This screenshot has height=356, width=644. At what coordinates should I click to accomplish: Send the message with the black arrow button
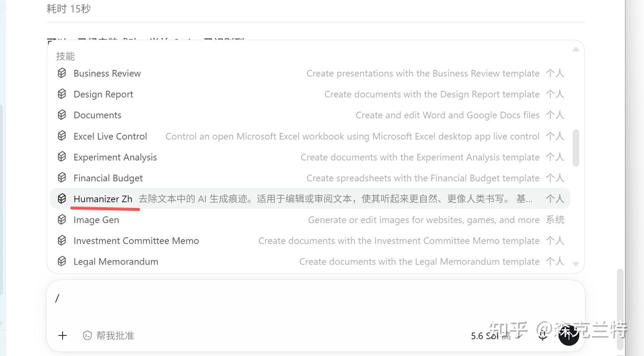pyautogui.click(x=569, y=335)
